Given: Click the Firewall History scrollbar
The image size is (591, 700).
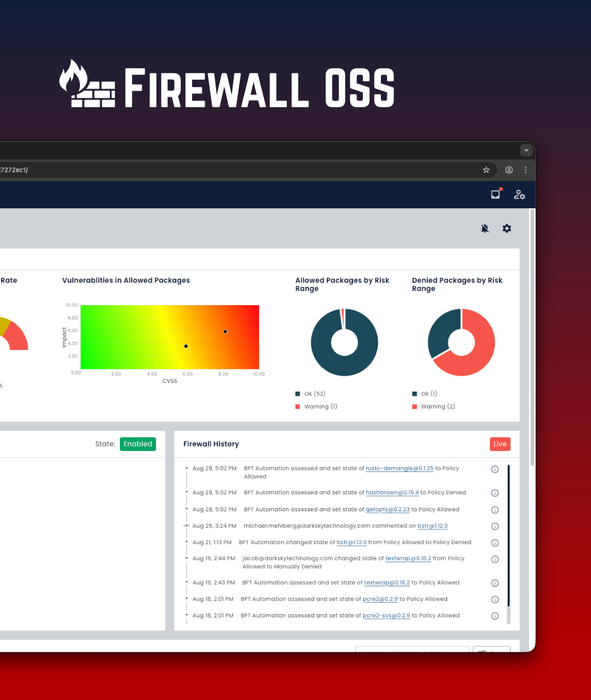Looking at the screenshot, I should (509, 536).
